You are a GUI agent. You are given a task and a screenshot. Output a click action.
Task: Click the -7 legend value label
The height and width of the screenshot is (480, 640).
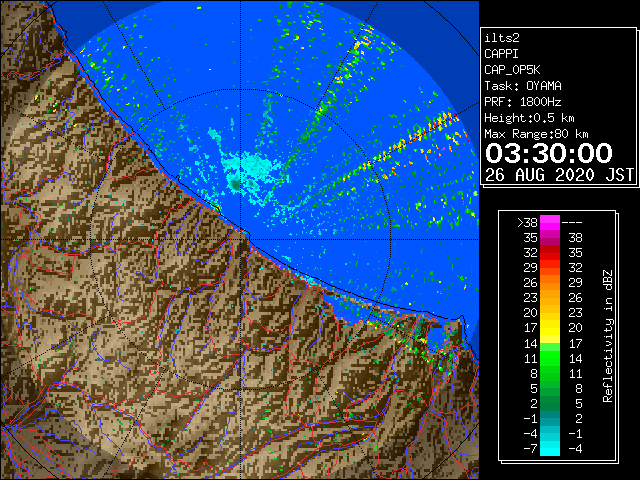[530, 449]
